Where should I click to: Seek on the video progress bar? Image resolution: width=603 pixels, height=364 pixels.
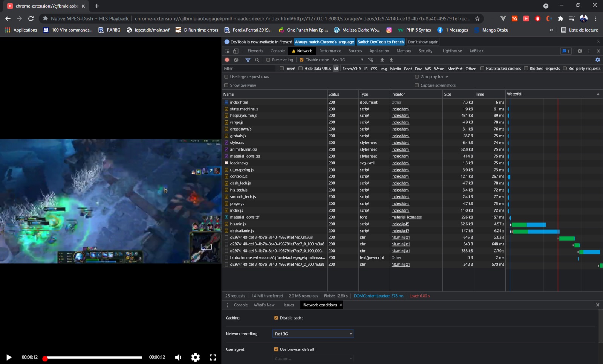(x=93, y=358)
